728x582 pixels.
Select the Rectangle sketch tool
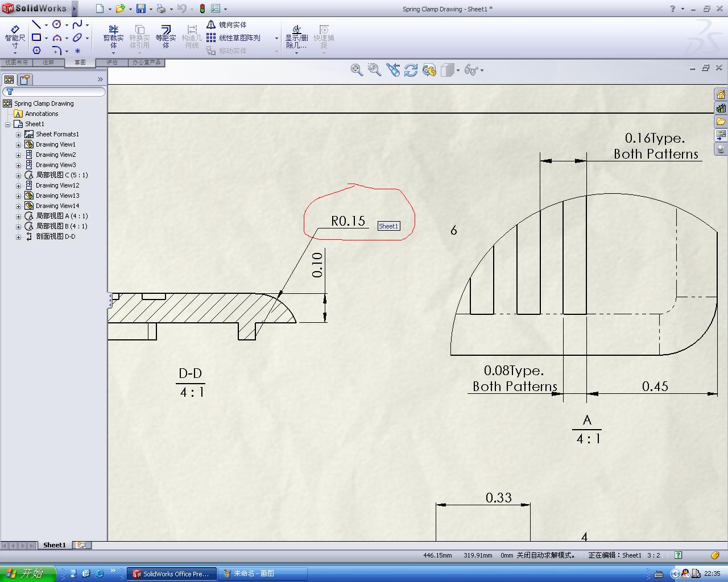[36, 38]
